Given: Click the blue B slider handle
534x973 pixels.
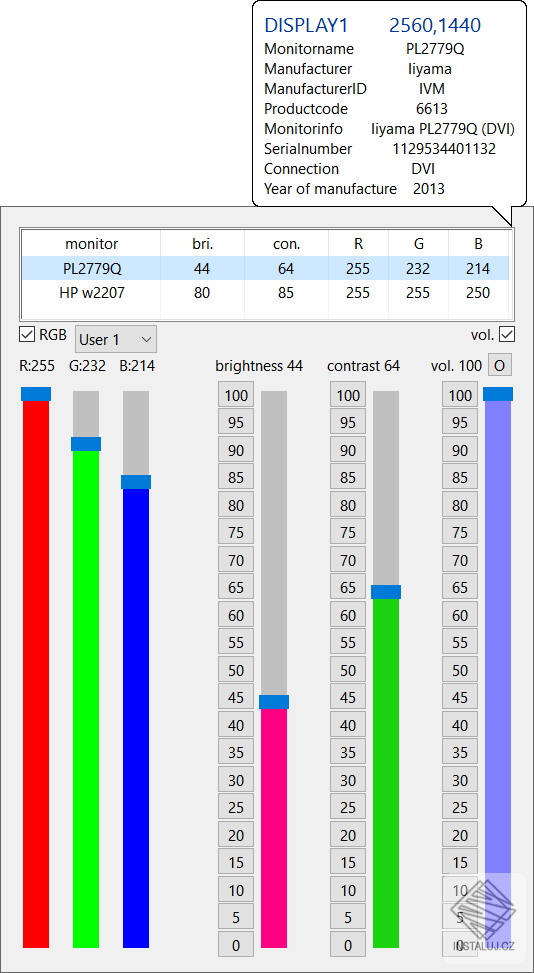Looking at the screenshot, I should point(136,482).
